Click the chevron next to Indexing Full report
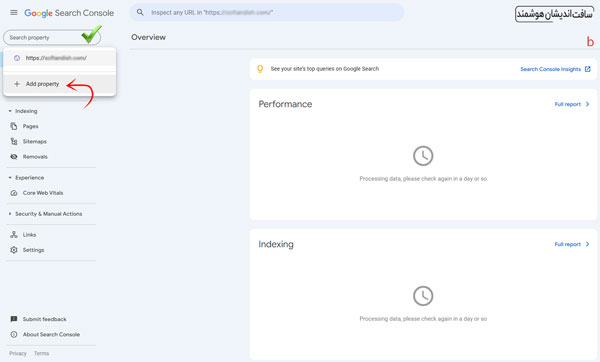 pyautogui.click(x=587, y=244)
